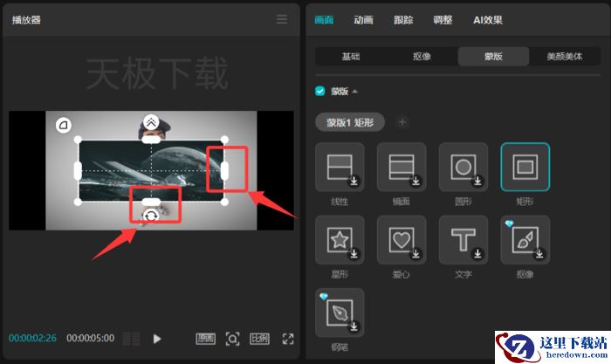Select the 爱心 heart mask
This screenshot has height=364, width=611.
point(402,240)
